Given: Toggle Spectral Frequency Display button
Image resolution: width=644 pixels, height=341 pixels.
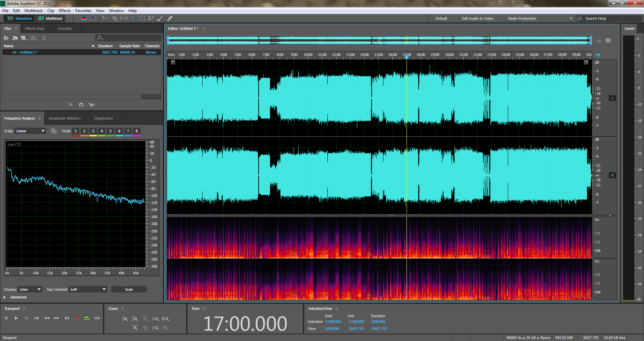Looking at the screenshot, I should [x=84, y=18].
